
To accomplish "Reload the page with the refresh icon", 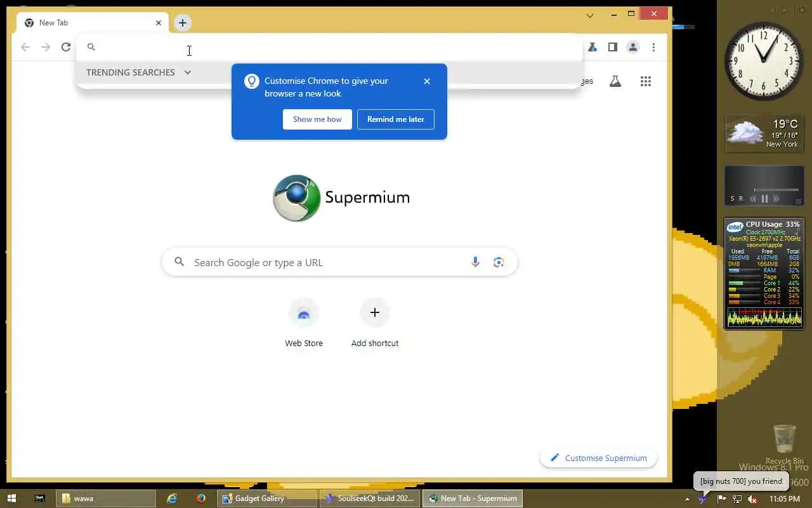I will point(65,47).
